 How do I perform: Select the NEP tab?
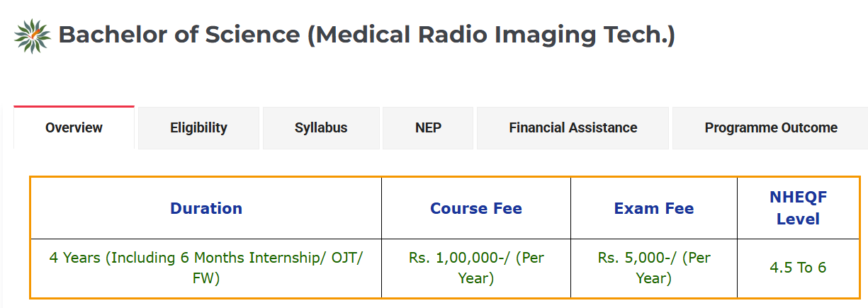click(428, 128)
